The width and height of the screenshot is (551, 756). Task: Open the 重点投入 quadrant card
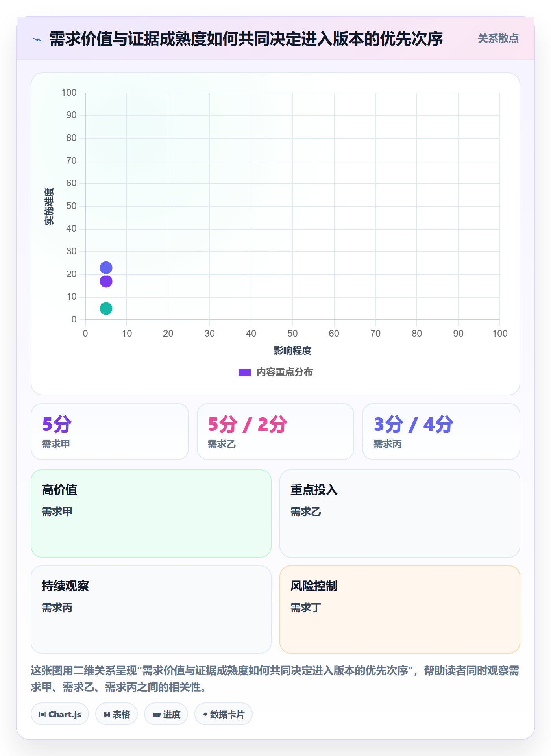tap(400, 513)
